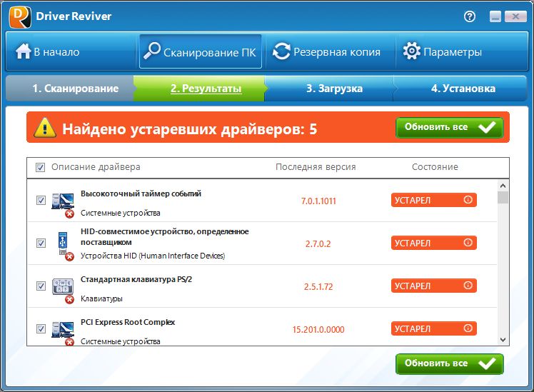Click version 7.0.1.1011

point(318,201)
